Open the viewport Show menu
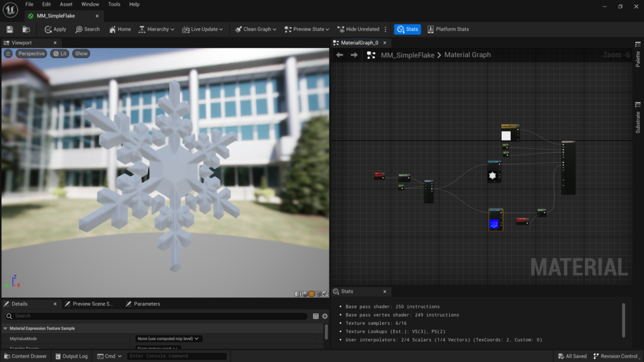This screenshot has height=362, width=644. click(81, 53)
